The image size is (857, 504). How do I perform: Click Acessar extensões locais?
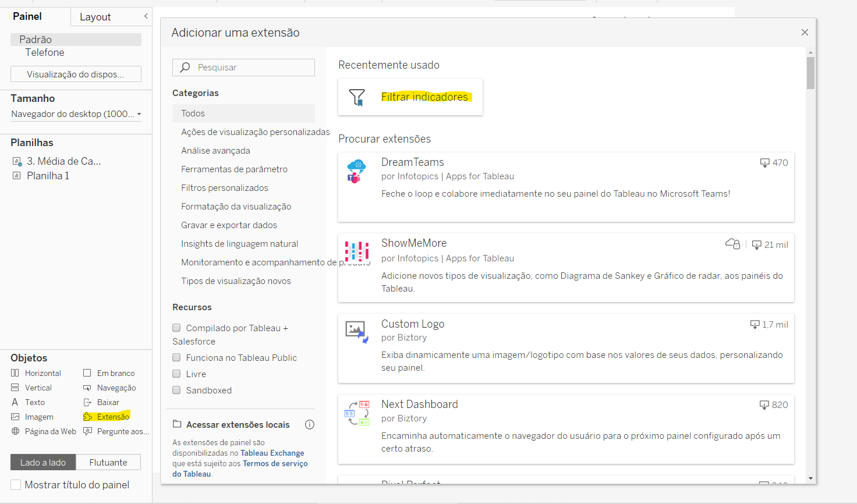(x=238, y=425)
